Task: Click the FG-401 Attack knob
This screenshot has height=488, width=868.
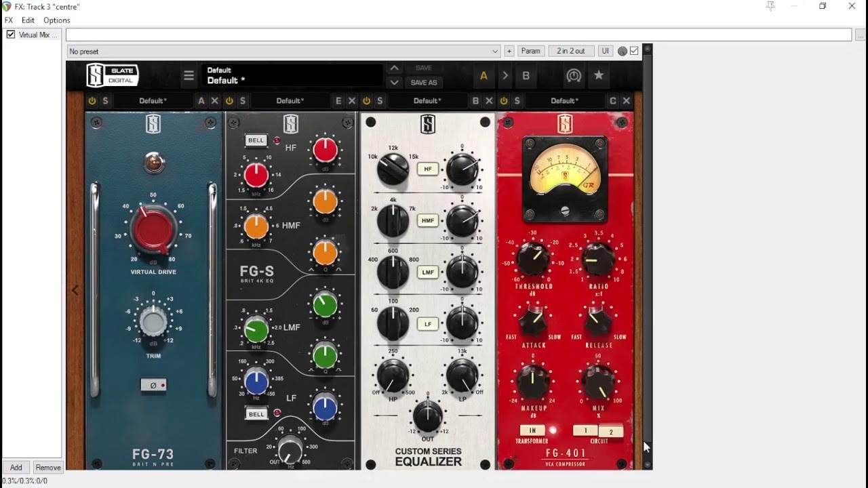Action: pos(533,322)
